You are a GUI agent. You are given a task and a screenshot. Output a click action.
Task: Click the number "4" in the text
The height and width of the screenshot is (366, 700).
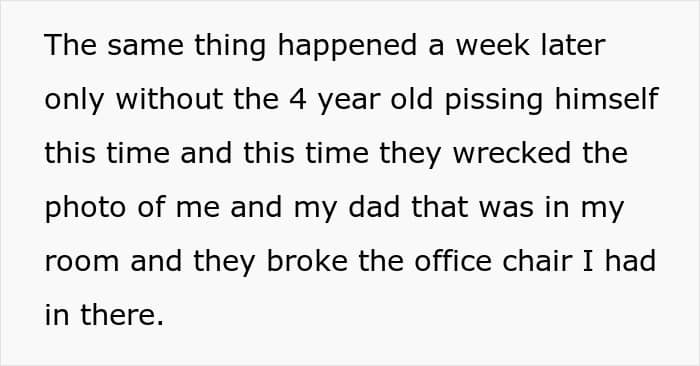pyautogui.click(x=298, y=100)
